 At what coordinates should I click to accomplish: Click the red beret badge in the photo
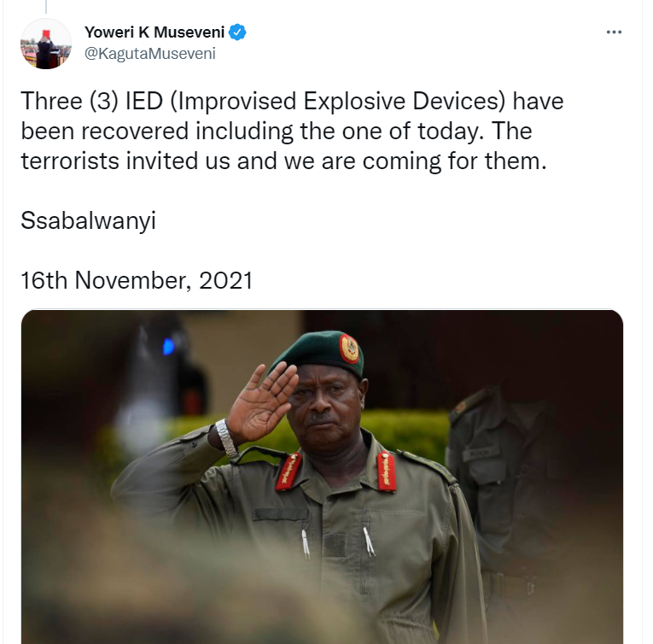click(349, 348)
